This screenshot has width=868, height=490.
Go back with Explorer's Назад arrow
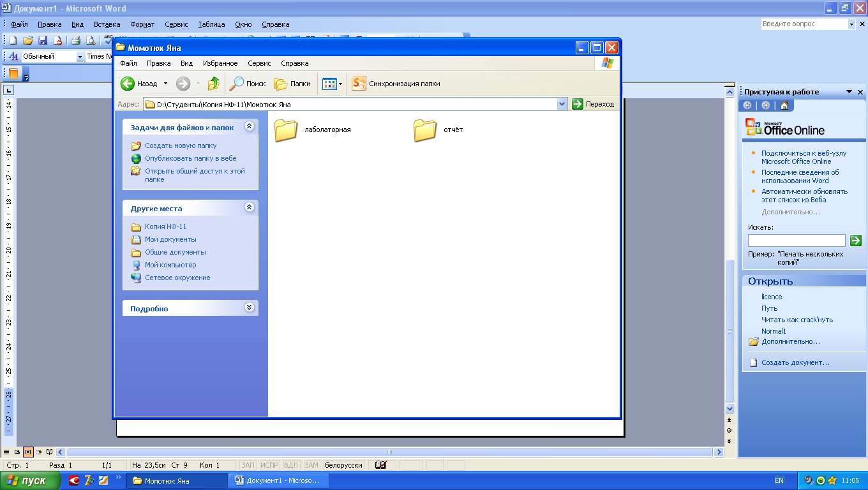tap(139, 84)
